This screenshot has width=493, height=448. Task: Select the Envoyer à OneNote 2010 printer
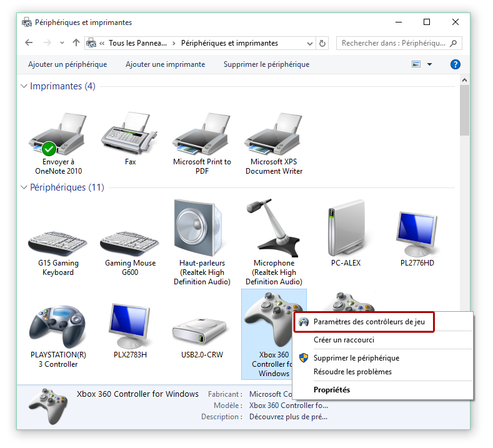point(58,143)
